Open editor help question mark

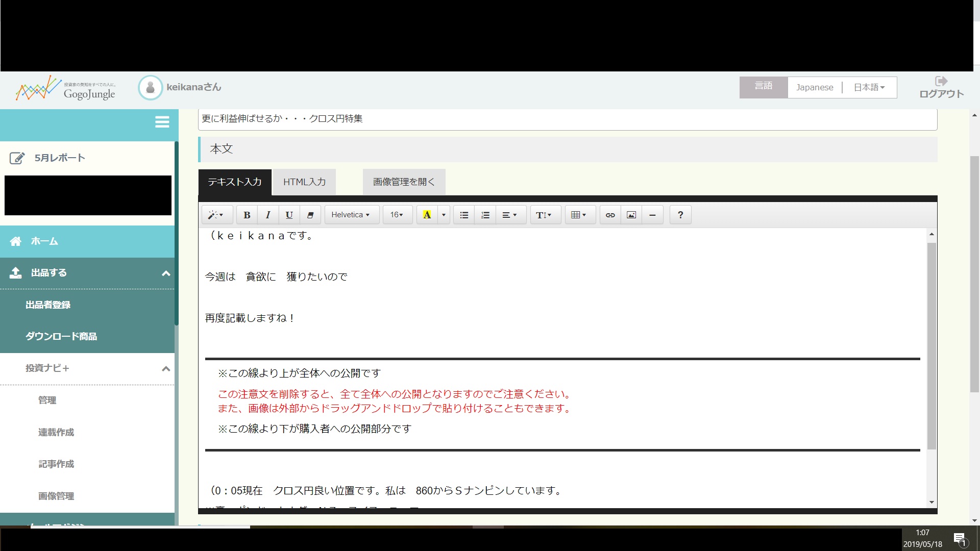(680, 215)
